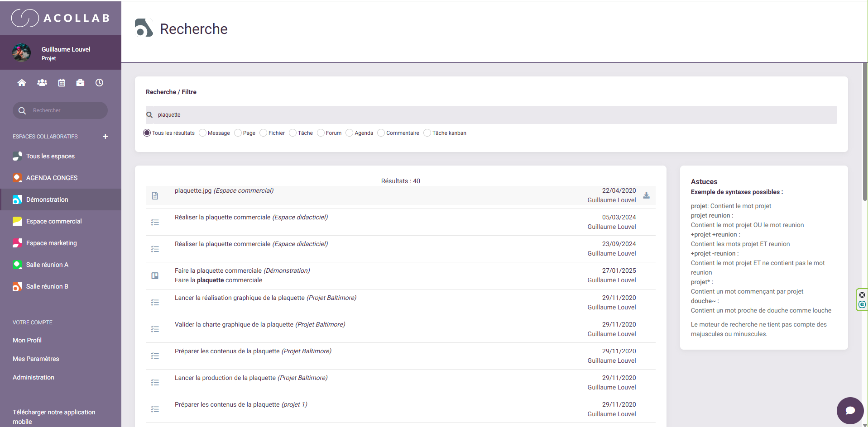Open the clock history icon
Screen dimensions: 868x427
[100, 83]
